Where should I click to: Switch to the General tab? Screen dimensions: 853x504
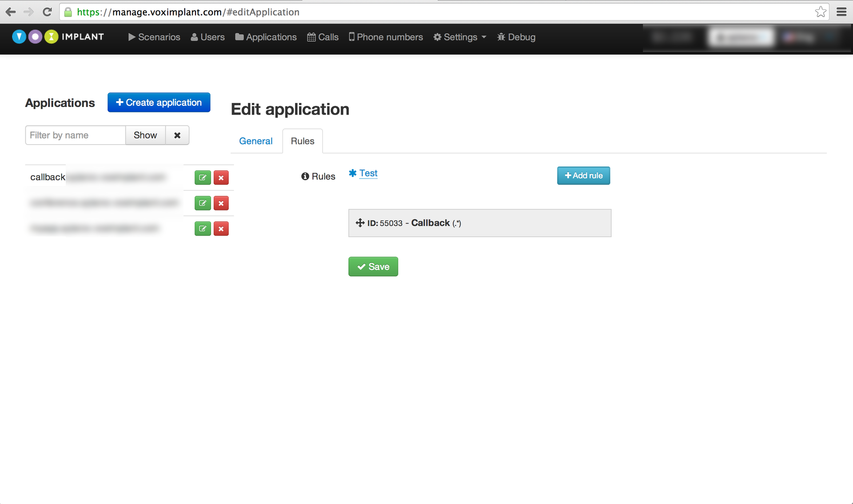point(256,141)
